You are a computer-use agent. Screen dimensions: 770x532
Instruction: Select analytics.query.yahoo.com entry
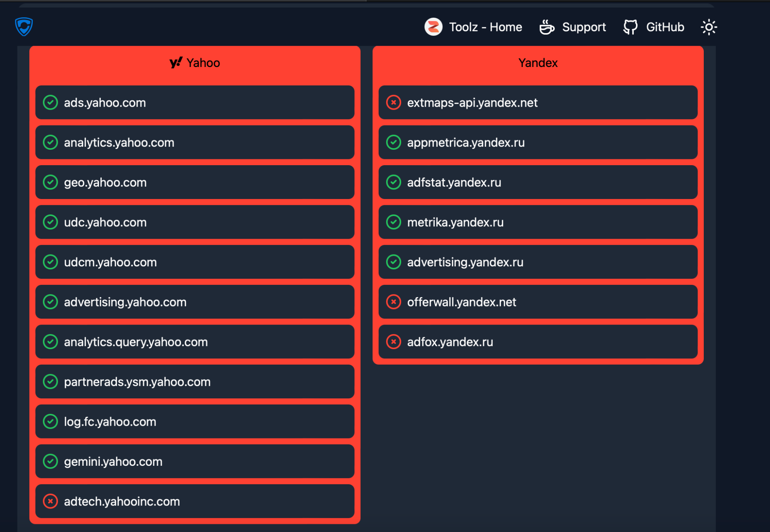tap(195, 341)
